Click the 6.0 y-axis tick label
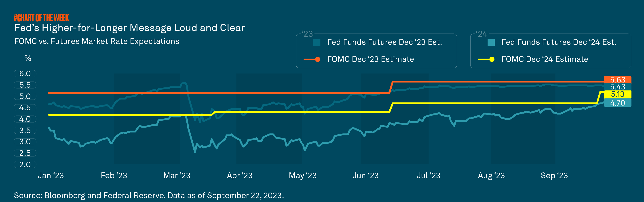 pos(25,74)
